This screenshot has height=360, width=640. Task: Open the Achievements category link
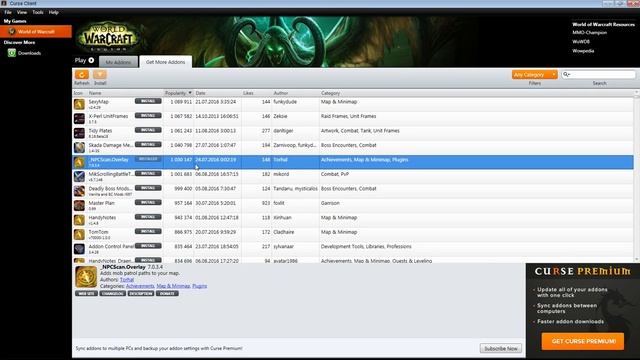point(140,286)
